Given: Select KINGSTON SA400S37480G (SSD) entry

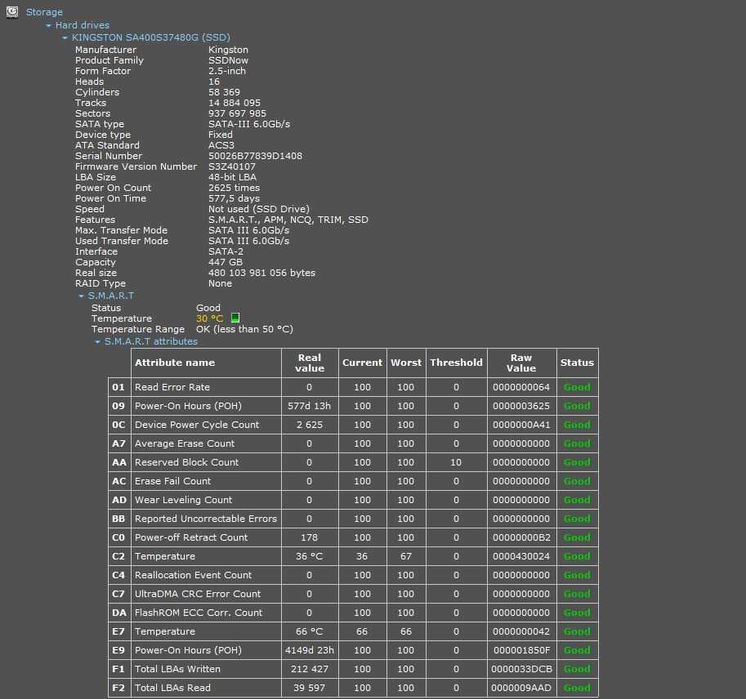Looking at the screenshot, I should (151, 37).
